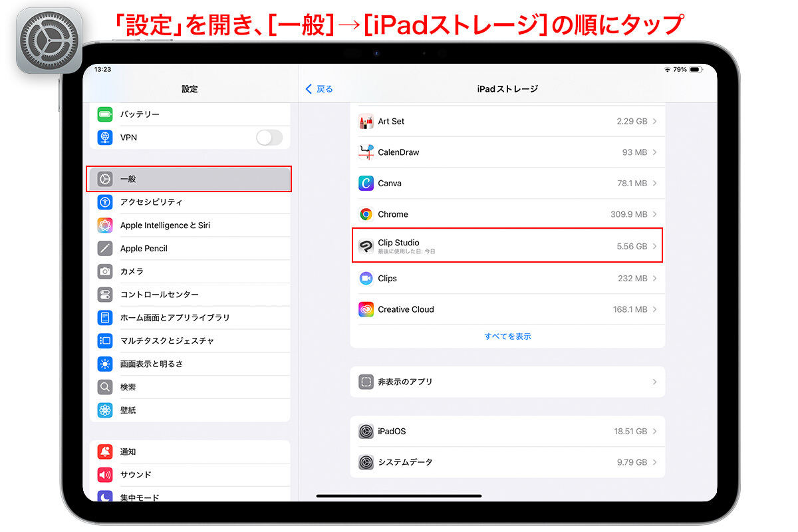Tap the Control Center icon

pos(105,295)
